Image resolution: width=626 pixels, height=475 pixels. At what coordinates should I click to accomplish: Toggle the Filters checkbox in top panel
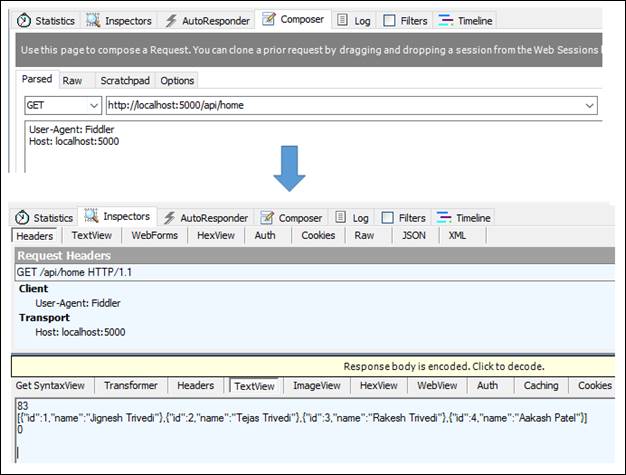pyautogui.click(x=389, y=20)
